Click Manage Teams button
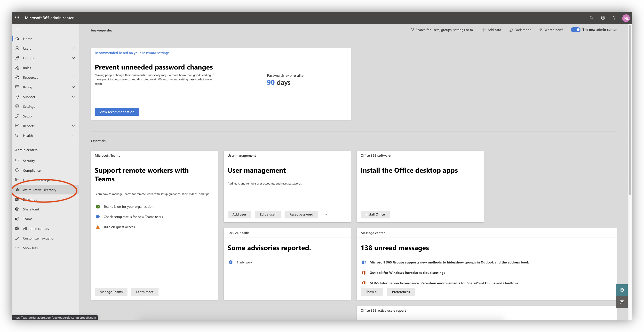The height and width of the screenshot is (332, 644). pos(111,292)
